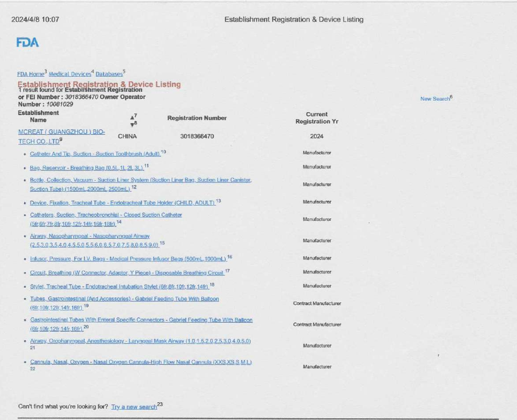Select the country value CHINA
The image size is (517, 420).
point(127,136)
